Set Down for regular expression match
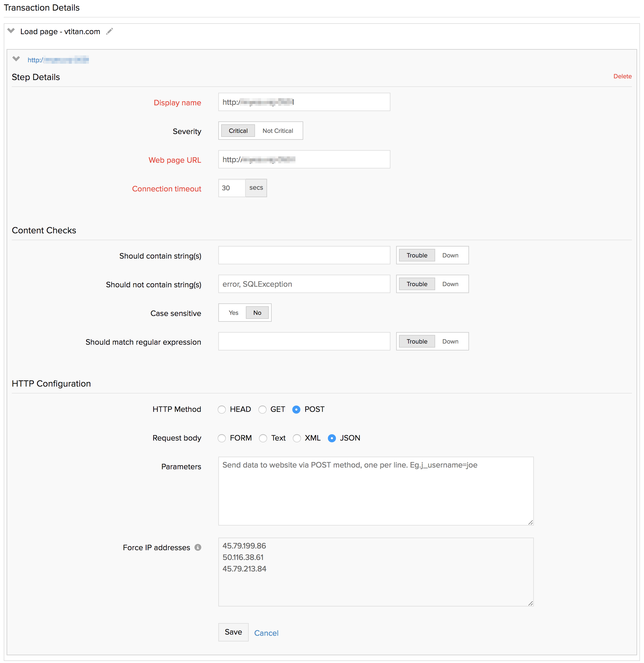Screen dimensions: 644x663 tap(450, 342)
